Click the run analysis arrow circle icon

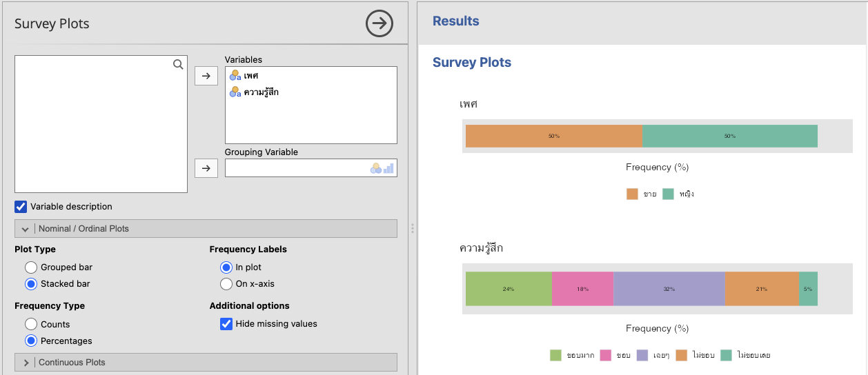click(x=379, y=23)
